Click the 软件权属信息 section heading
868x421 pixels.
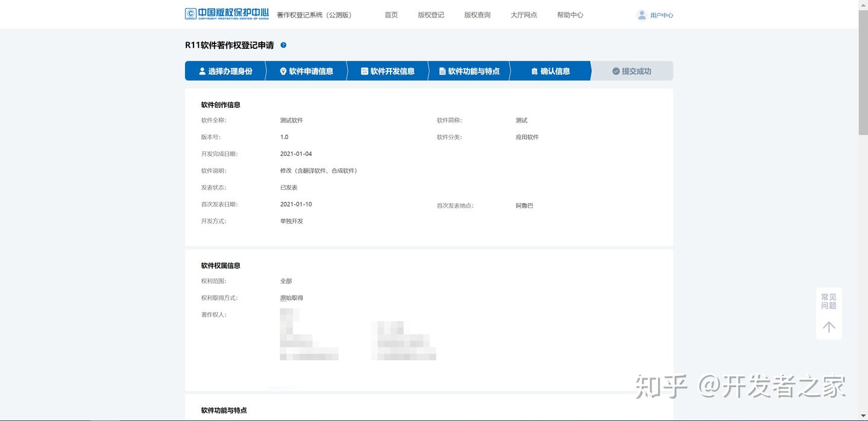pyautogui.click(x=221, y=266)
